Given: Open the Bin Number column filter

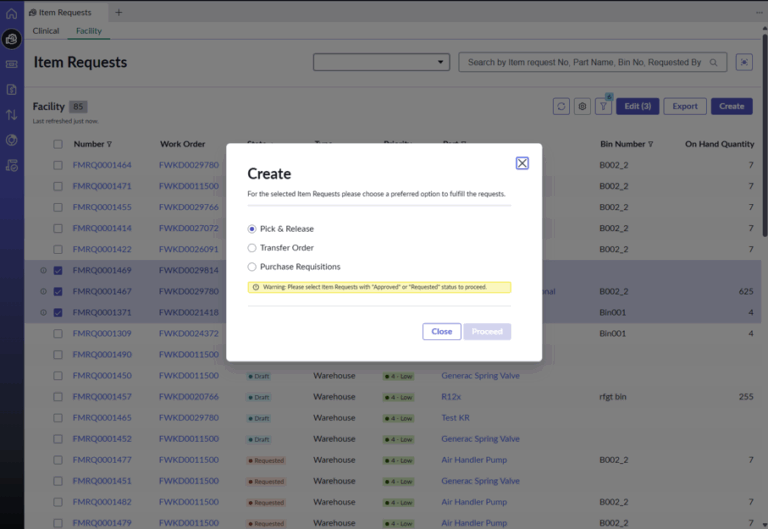Looking at the screenshot, I should click(x=651, y=144).
